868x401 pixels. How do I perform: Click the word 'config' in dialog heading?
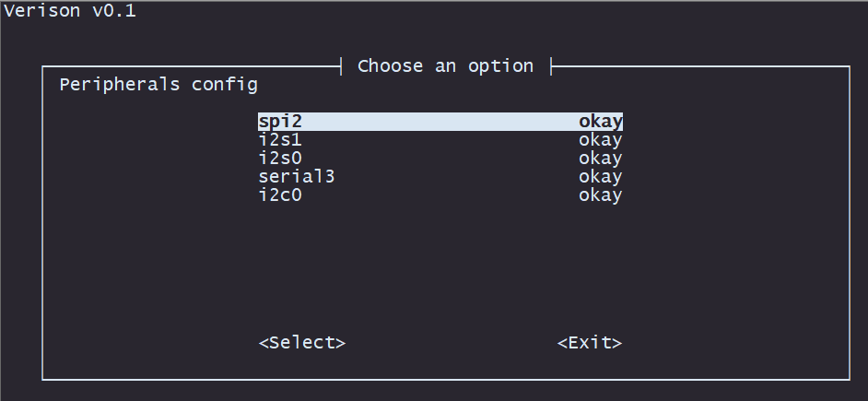coord(225,85)
